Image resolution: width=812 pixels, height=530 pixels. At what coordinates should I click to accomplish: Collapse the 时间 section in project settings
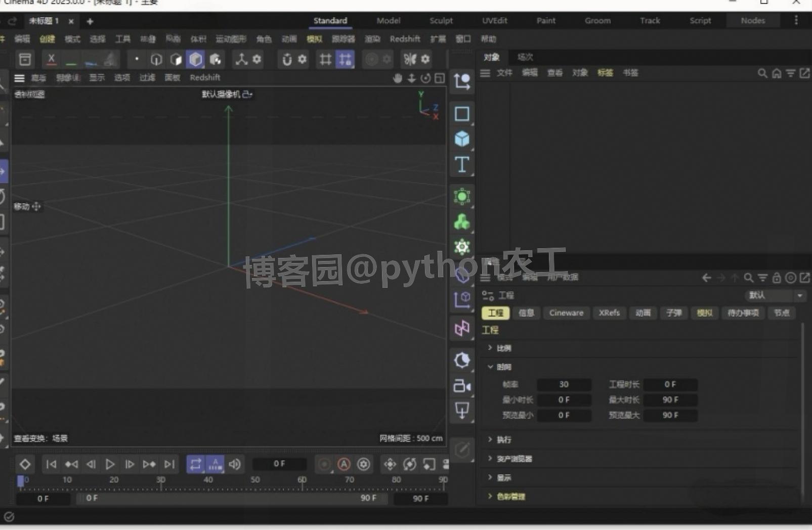490,367
